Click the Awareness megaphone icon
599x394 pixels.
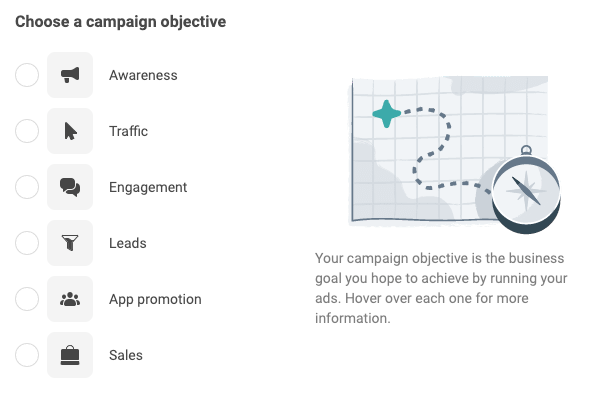pos(70,75)
